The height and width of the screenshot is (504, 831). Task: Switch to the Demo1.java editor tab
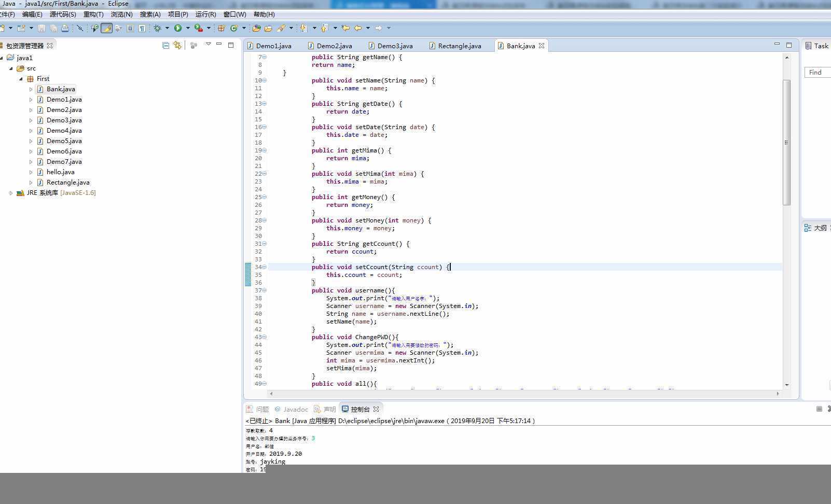[x=269, y=46]
